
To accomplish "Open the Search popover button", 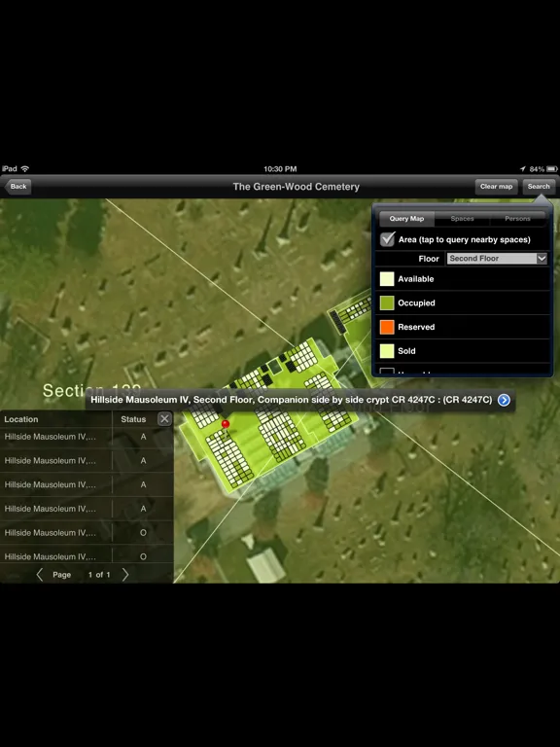I will pos(539,187).
